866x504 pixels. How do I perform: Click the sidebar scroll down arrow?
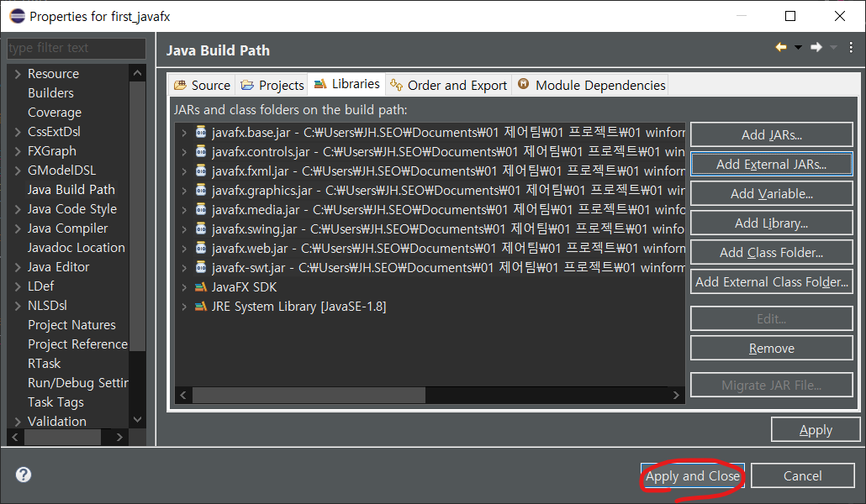pos(138,420)
